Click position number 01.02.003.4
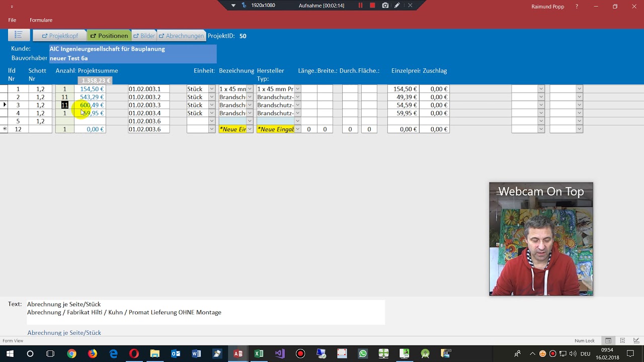 (x=148, y=113)
